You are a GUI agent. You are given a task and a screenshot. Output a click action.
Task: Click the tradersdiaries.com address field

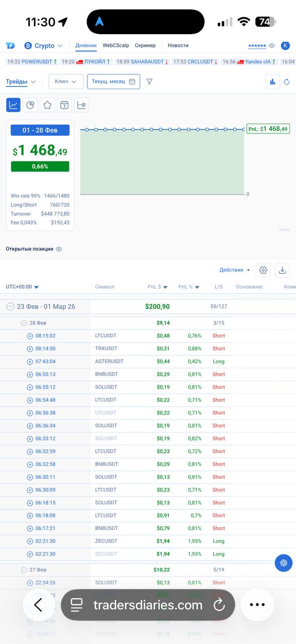tap(148, 605)
